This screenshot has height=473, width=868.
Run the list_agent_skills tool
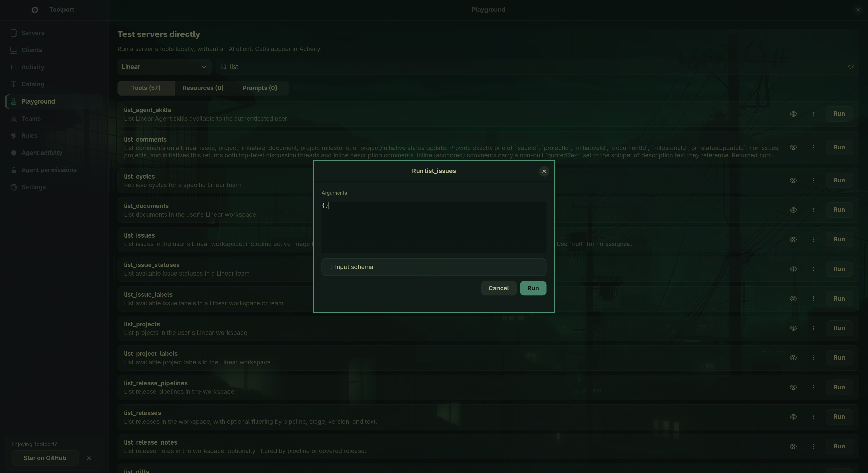(839, 114)
